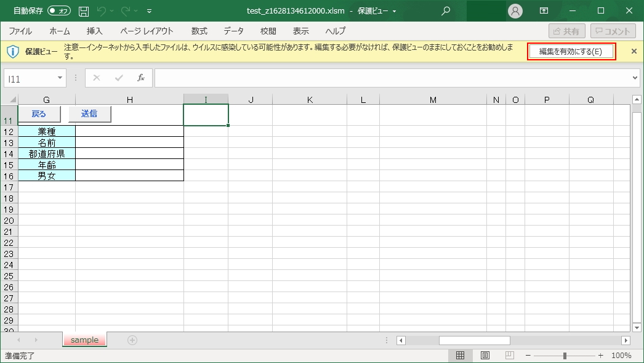Open the Name Box dropdown arrow
This screenshot has width=644, height=363.
coord(60,78)
